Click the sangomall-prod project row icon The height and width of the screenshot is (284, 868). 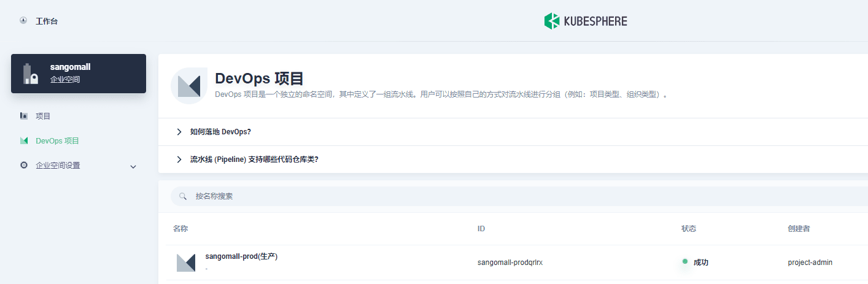[186, 263]
